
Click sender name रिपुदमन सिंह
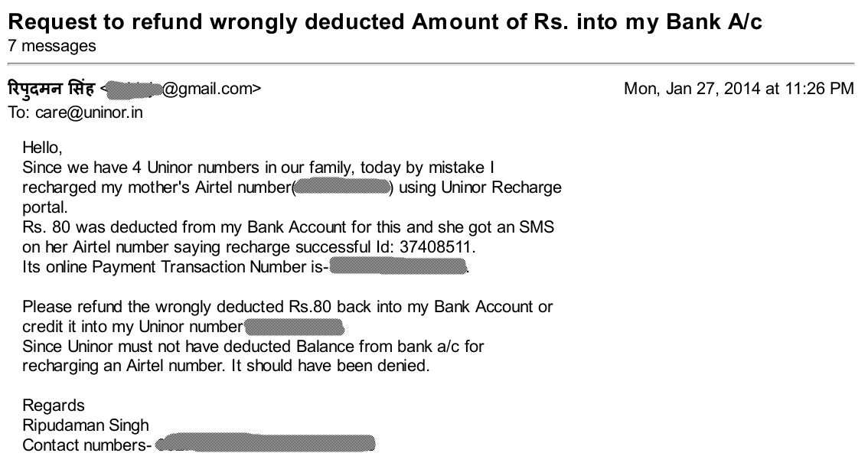(51, 89)
